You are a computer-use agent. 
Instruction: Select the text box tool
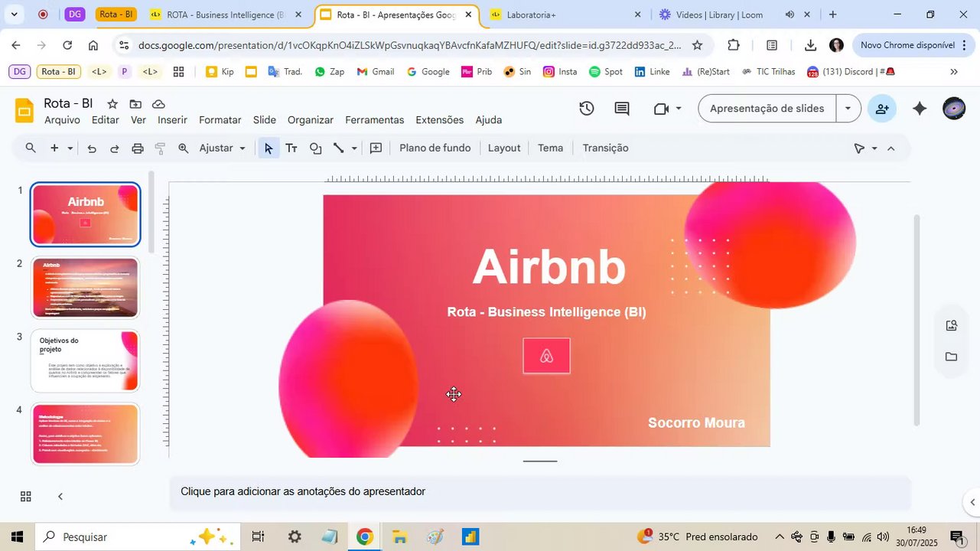[291, 148]
